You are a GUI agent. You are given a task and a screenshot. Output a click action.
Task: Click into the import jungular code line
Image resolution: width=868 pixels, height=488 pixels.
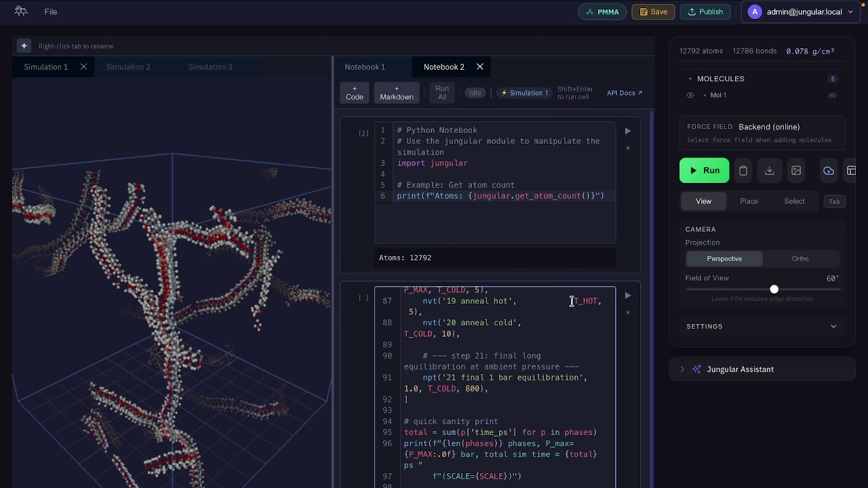(x=432, y=163)
